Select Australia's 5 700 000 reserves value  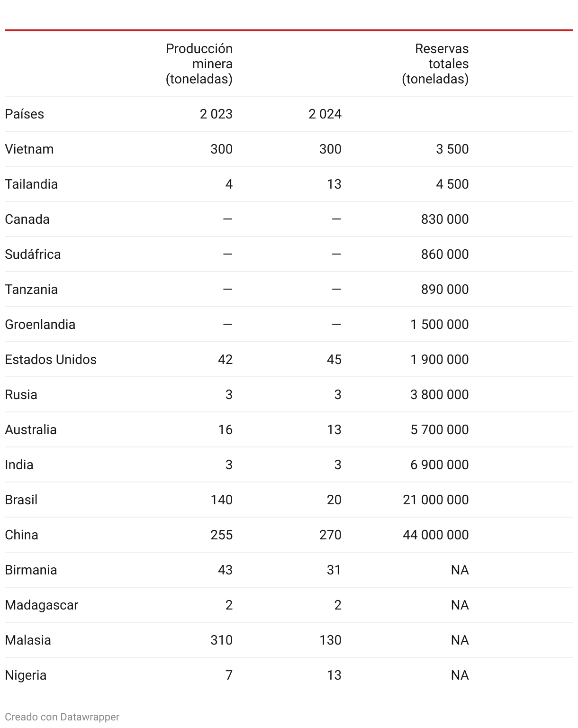click(440, 429)
